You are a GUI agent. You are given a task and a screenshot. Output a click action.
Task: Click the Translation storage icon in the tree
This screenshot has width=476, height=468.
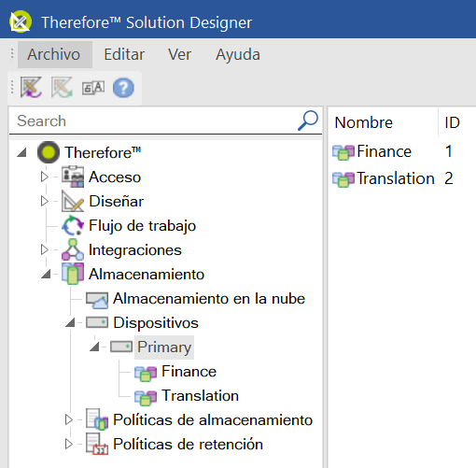[146, 397]
